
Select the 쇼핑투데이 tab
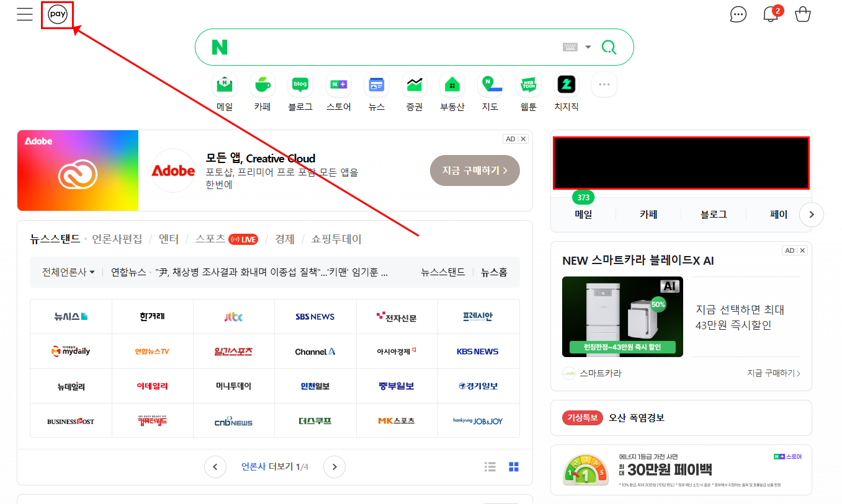(x=336, y=239)
